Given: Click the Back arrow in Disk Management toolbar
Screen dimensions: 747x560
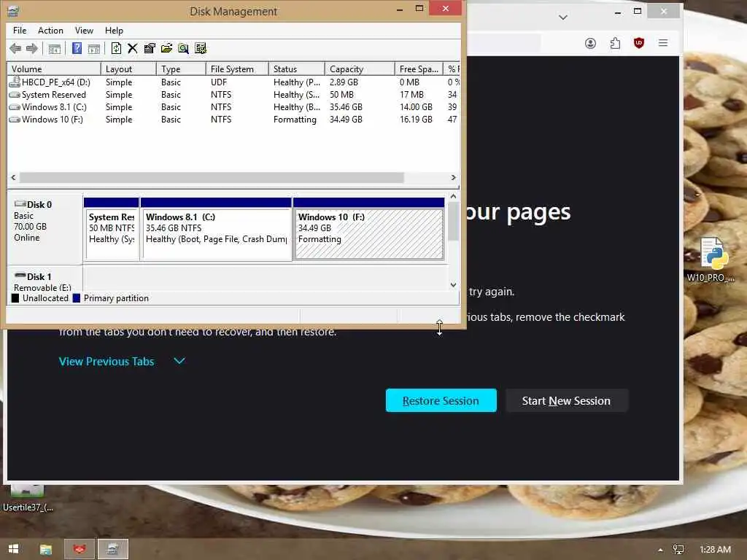Looking at the screenshot, I should coord(15,48).
